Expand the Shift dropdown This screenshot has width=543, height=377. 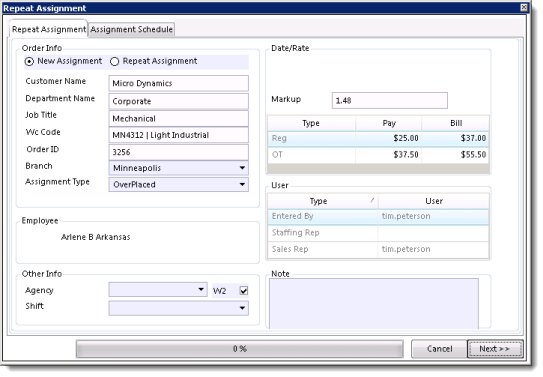[178, 308]
